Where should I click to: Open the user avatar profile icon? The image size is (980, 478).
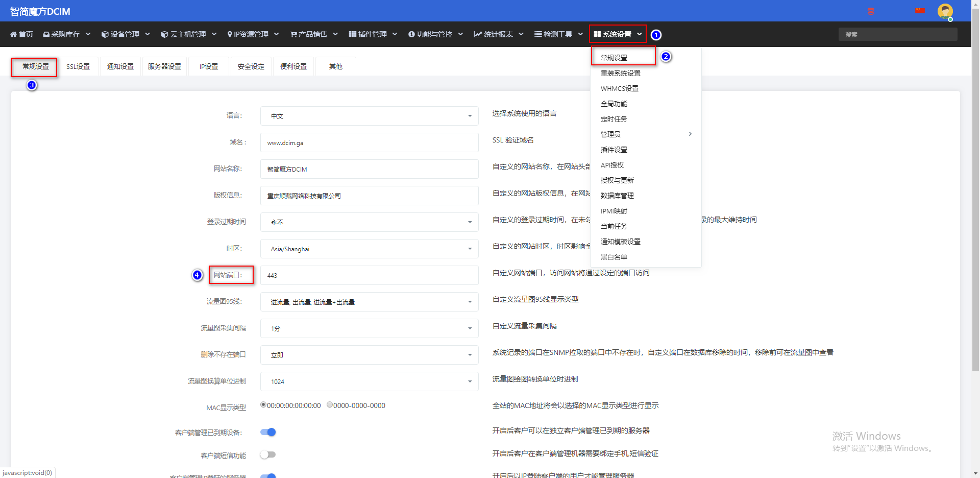pyautogui.click(x=945, y=11)
